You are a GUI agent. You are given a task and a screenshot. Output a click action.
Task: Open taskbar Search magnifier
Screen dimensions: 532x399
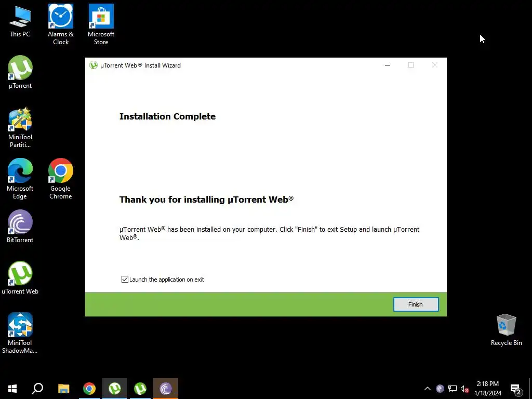(x=37, y=389)
